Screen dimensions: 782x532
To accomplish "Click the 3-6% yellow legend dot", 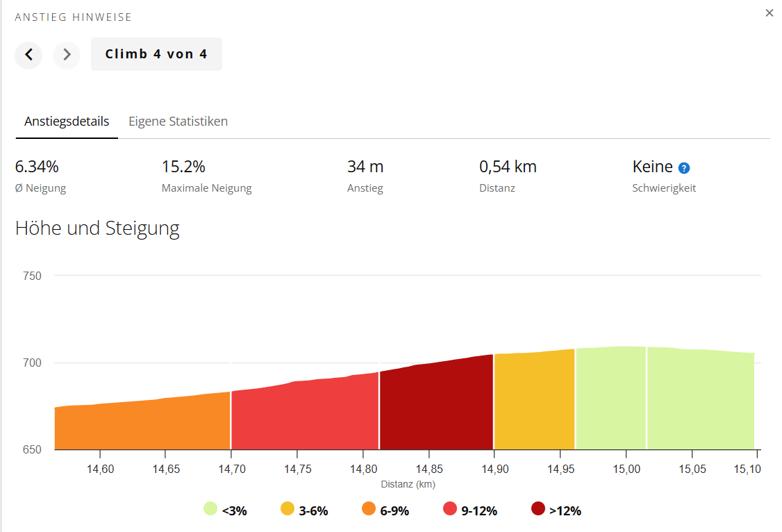I will click(x=288, y=509).
